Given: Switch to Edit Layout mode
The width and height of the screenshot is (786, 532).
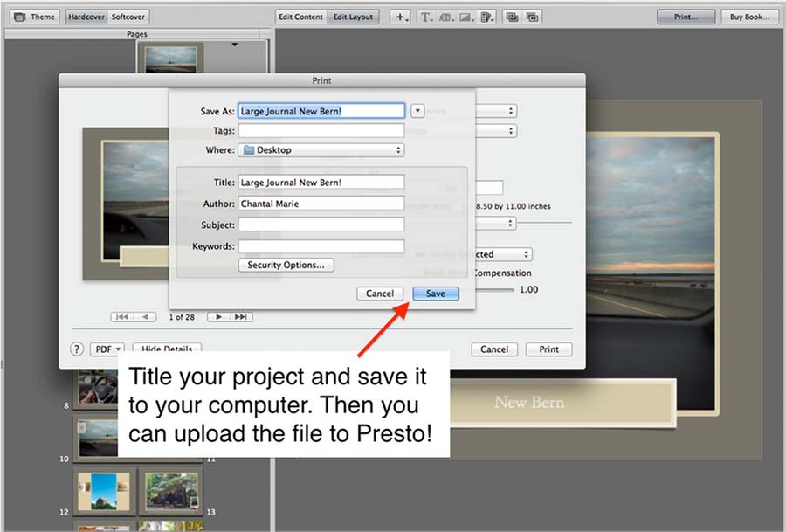Looking at the screenshot, I should (x=353, y=17).
